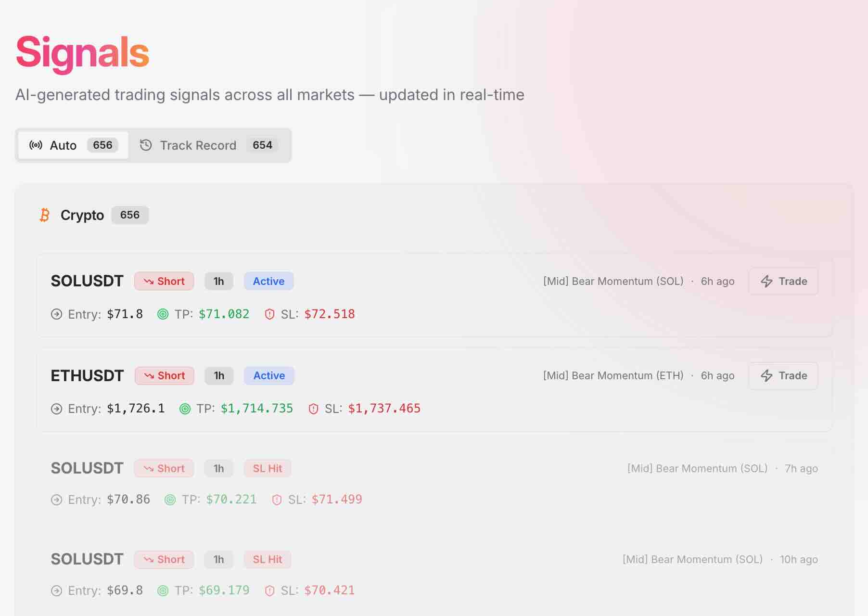
Task: Click entry arrow icon beside Entry $70.86
Action: (x=57, y=500)
